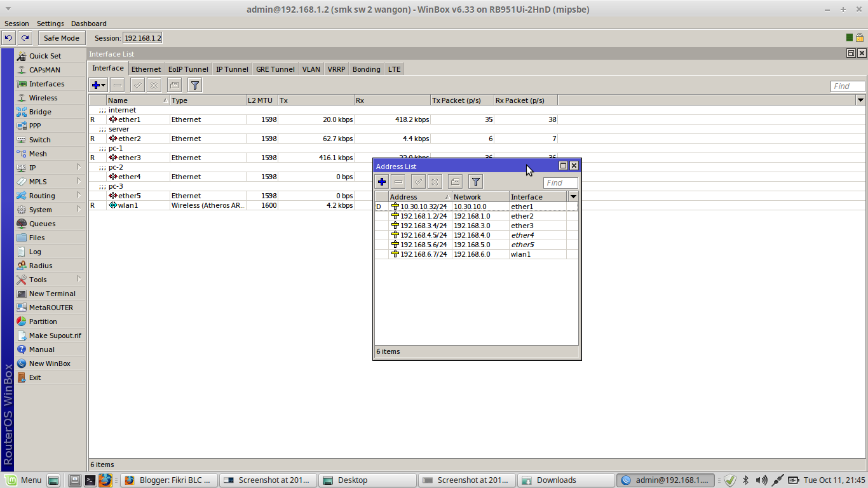The width and height of the screenshot is (868, 488).
Task: Select address 192.168.1.2/24 row
Action: [476, 216]
